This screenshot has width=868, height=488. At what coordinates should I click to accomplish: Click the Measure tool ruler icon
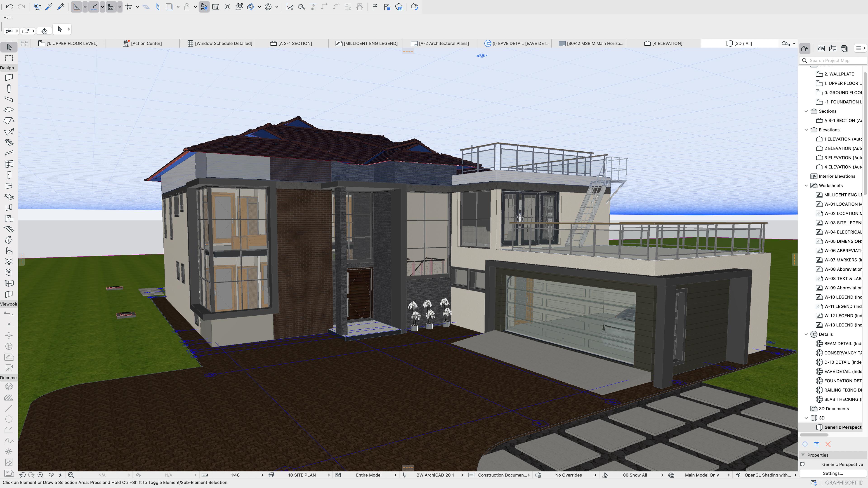coord(216,7)
